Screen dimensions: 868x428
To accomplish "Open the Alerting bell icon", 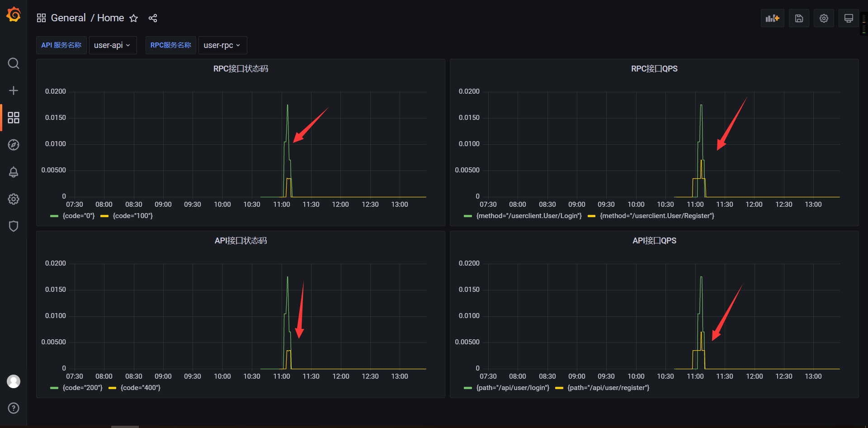I will point(14,172).
